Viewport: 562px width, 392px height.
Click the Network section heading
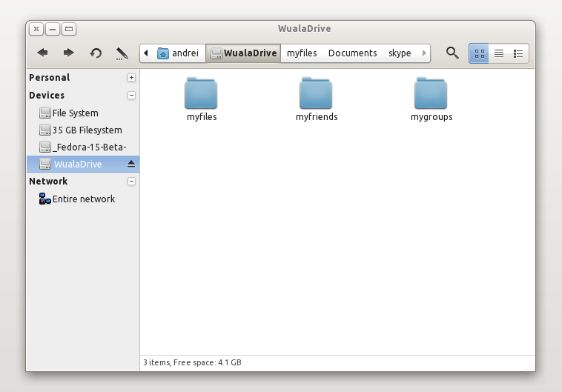click(x=48, y=182)
